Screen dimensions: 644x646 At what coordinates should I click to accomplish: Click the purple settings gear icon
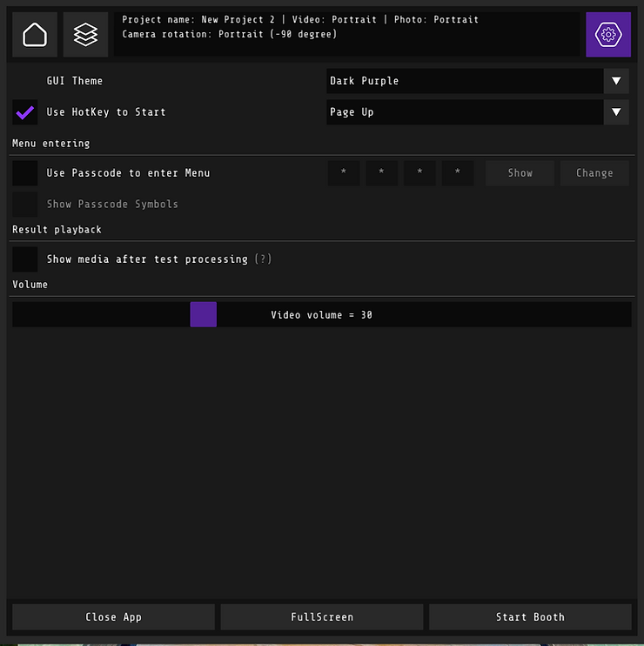point(608,35)
